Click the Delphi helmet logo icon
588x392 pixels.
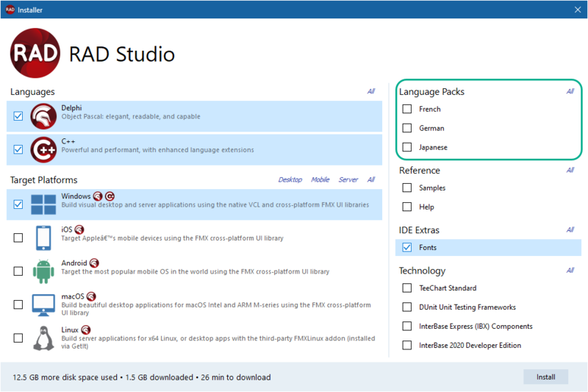[43, 116]
